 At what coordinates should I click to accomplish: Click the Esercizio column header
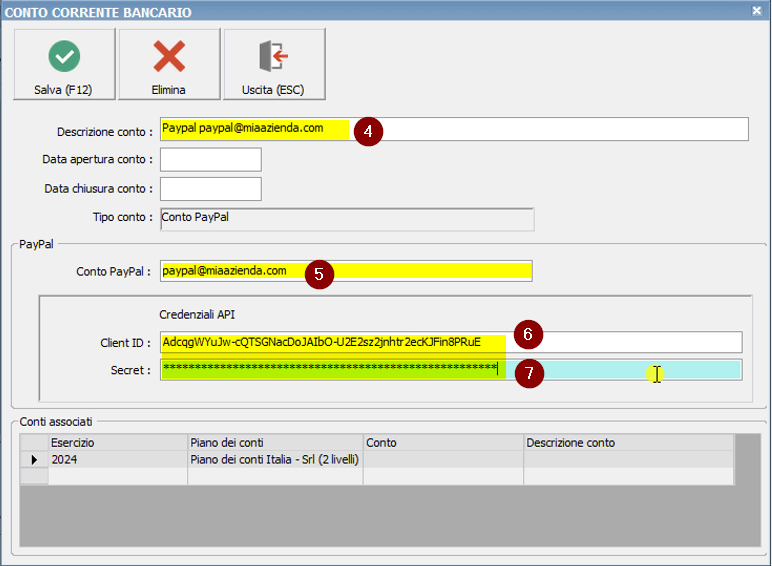coord(118,443)
